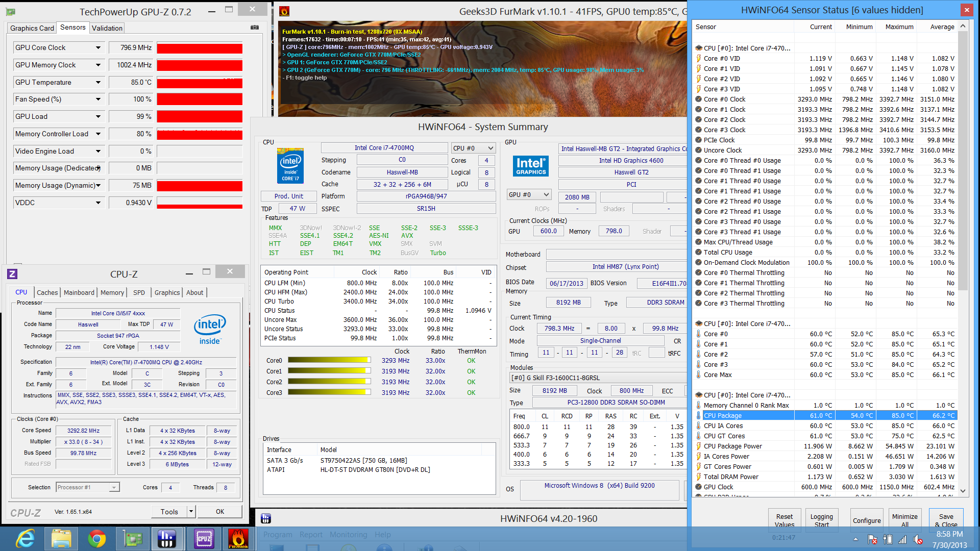The height and width of the screenshot is (551, 980).
Task: Click the Intel Core i7 logo in System Summary
Action: [x=290, y=166]
